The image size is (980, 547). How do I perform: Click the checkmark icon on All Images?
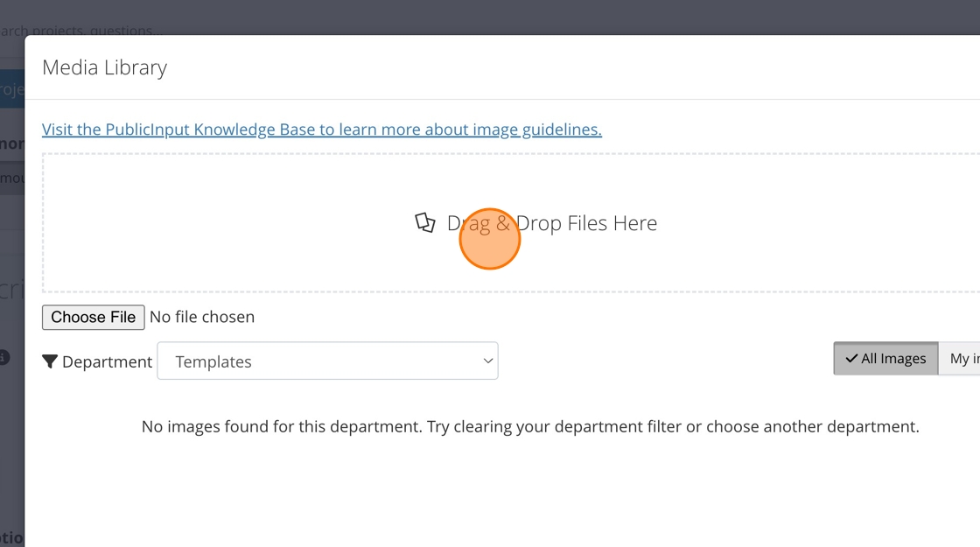pos(851,358)
